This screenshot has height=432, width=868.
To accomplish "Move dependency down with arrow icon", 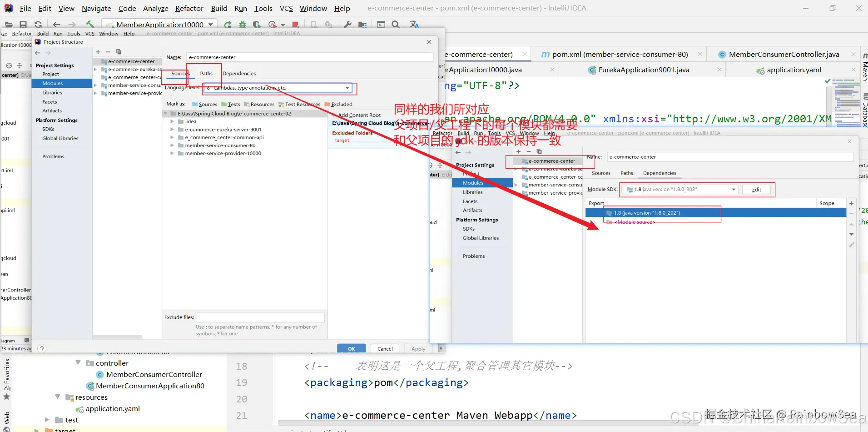I will [852, 234].
